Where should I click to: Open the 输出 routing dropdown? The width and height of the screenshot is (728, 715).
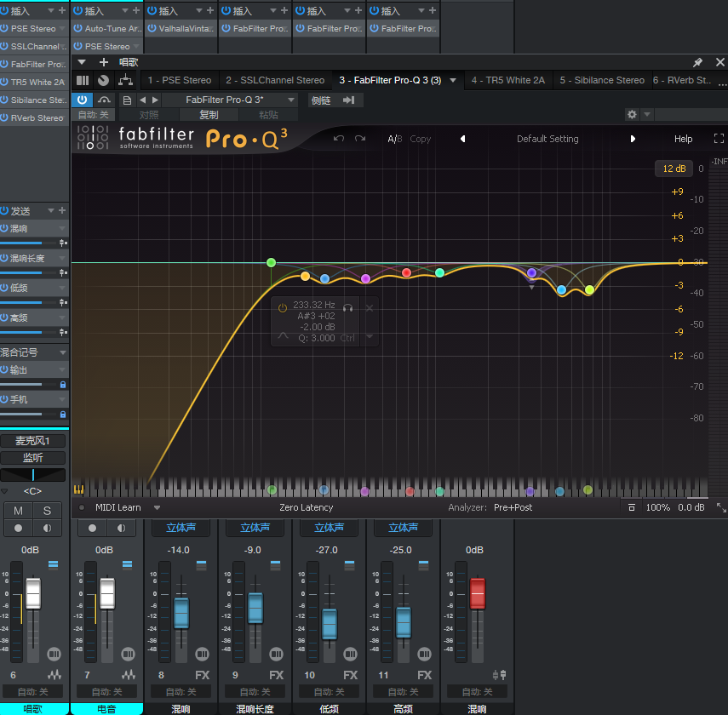(63, 370)
